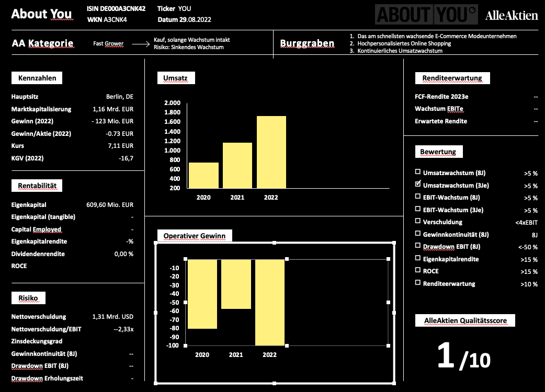Select the '1,16 Mrd. EUR' market cap value
The image size is (545, 392).
113,109
